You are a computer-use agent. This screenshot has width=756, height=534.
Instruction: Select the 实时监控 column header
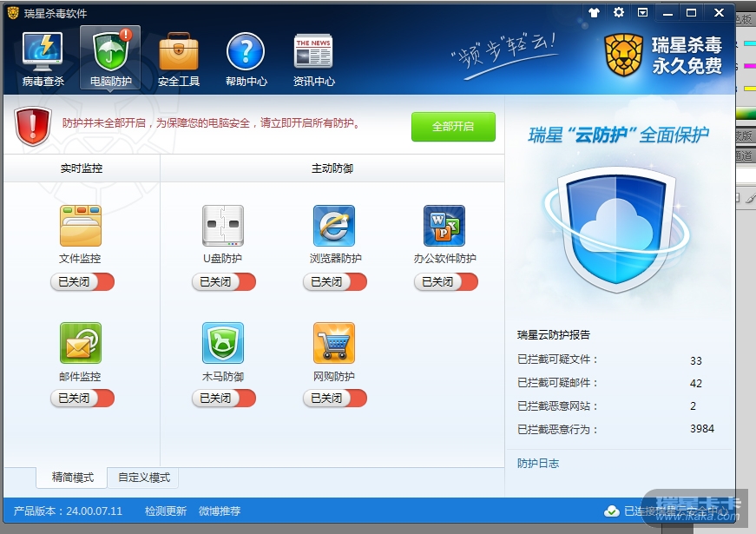coord(82,168)
